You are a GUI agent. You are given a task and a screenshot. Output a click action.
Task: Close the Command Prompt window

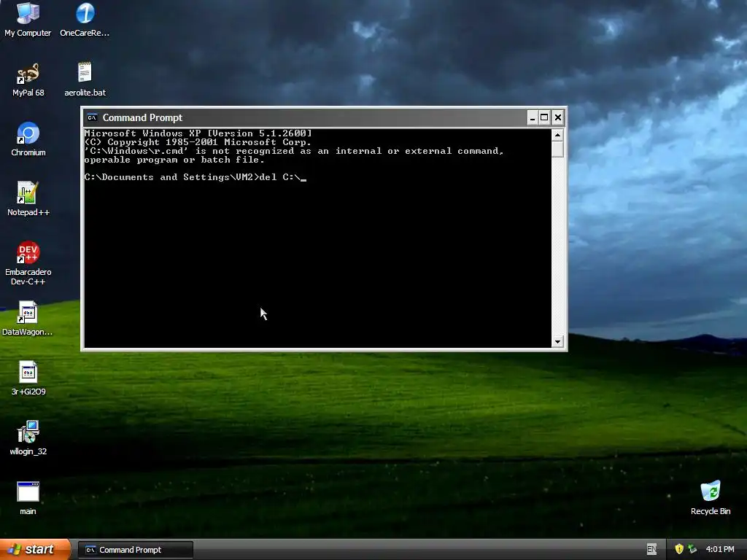(x=558, y=117)
